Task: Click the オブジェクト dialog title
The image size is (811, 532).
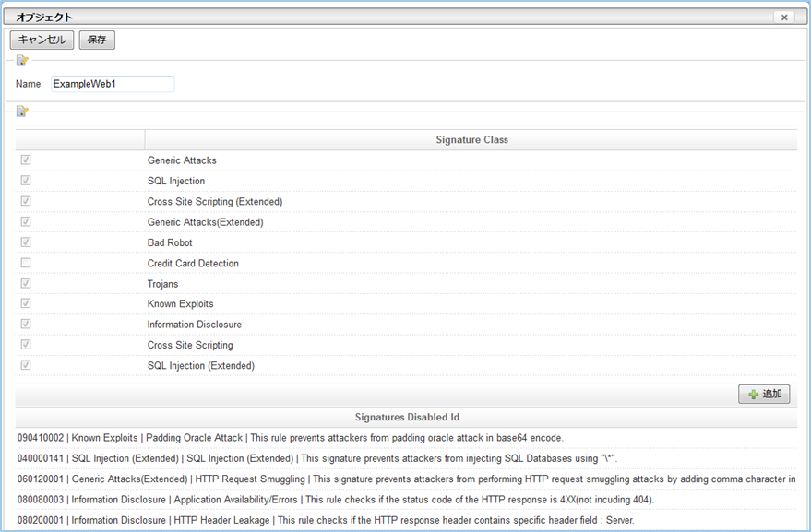Action: [x=44, y=18]
